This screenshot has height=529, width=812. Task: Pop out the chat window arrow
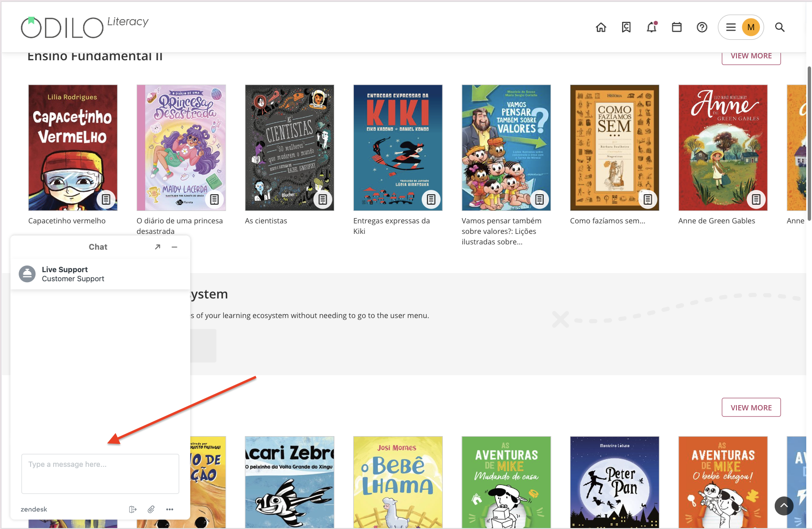tap(157, 247)
